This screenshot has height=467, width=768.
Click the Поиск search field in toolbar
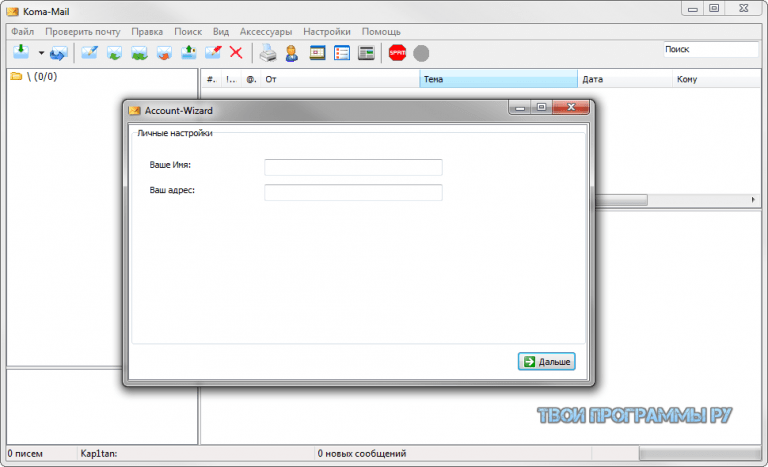711,49
